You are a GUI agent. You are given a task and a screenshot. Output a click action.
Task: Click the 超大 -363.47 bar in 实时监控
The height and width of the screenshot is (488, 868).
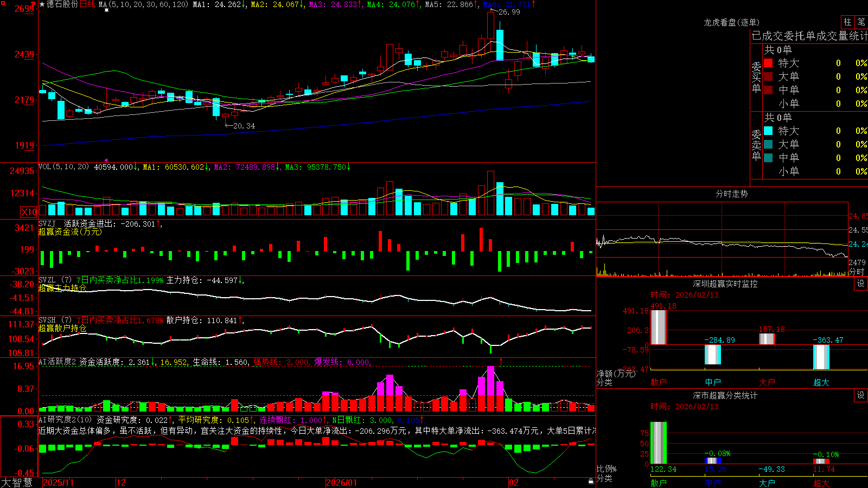click(821, 357)
